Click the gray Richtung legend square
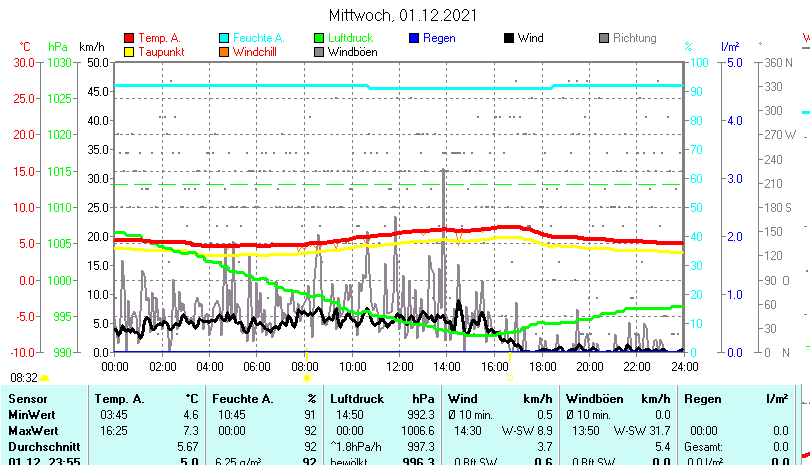This screenshot has width=810, height=465. pyautogui.click(x=604, y=39)
